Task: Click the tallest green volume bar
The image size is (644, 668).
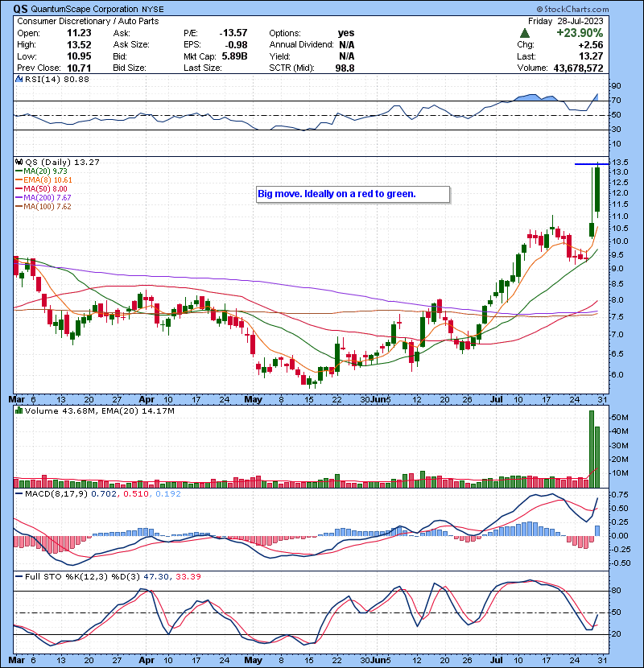Action: tap(592, 449)
